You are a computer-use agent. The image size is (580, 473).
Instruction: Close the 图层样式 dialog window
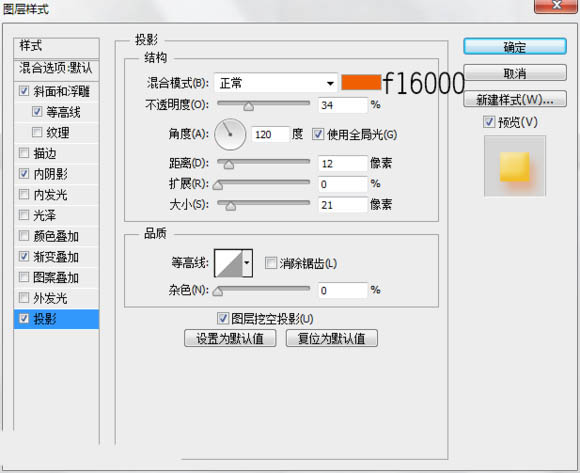coord(556,6)
